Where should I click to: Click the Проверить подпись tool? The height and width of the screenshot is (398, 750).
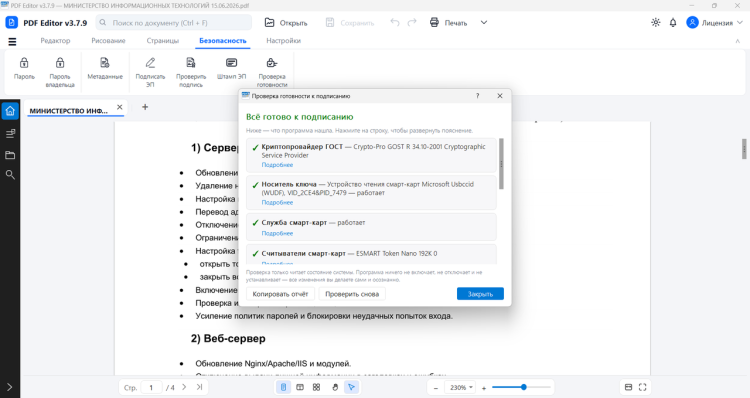191,72
